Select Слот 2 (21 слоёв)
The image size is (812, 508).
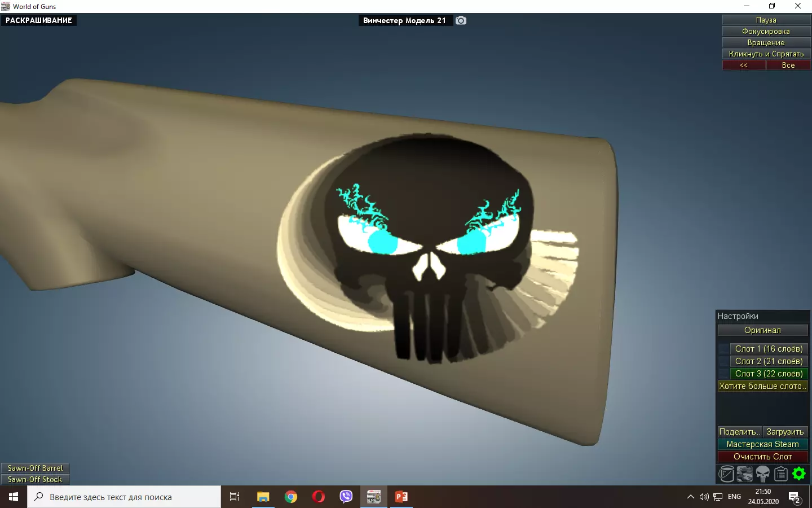[x=769, y=361]
